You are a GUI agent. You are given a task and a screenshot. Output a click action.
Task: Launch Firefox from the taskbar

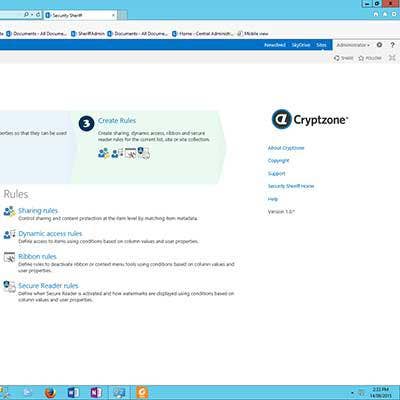[x=50, y=393]
